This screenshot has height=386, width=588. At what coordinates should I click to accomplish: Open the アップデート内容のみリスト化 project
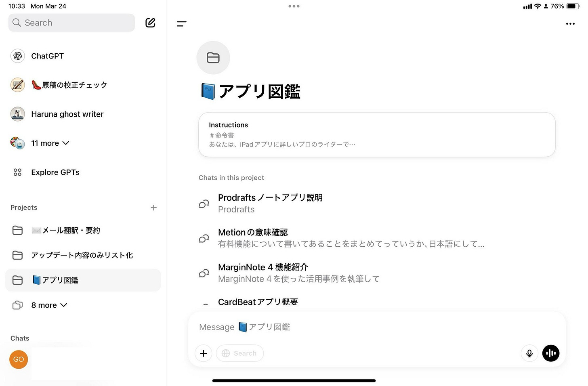pyautogui.click(x=83, y=255)
